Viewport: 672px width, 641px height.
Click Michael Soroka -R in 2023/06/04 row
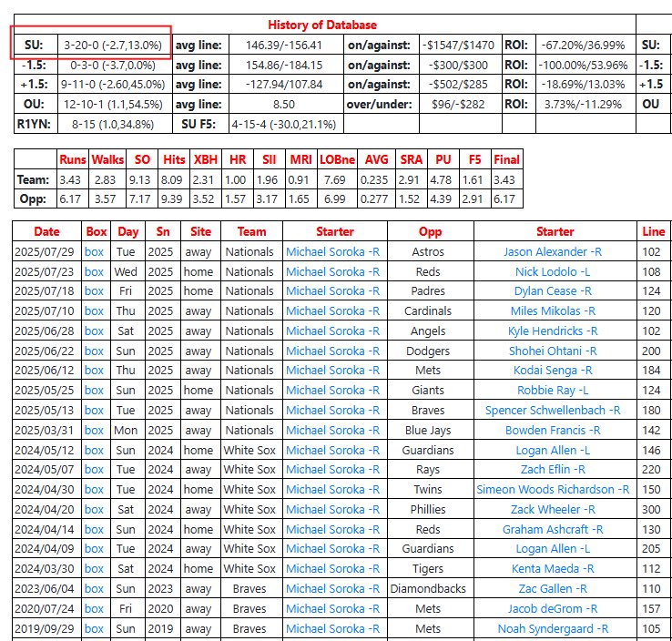coord(332,589)
